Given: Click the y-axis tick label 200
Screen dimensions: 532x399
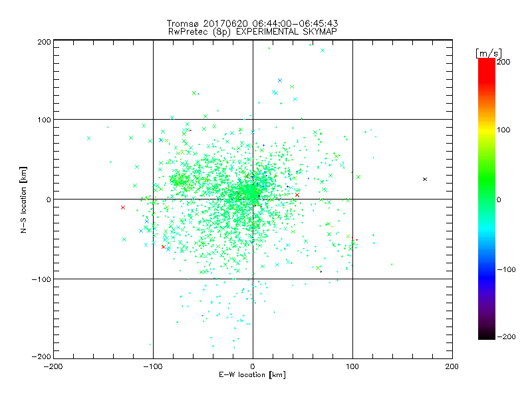Looking at the screenshot, I should tap(44, 42).
